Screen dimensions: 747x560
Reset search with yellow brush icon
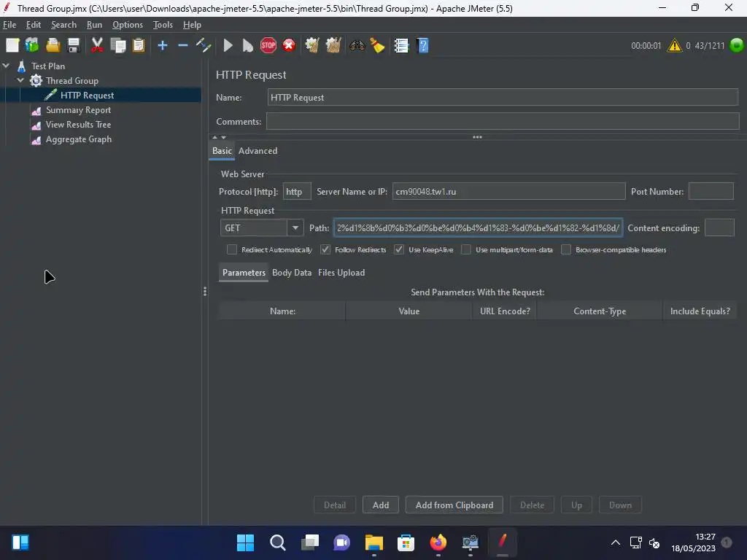[x=377, y=46]
